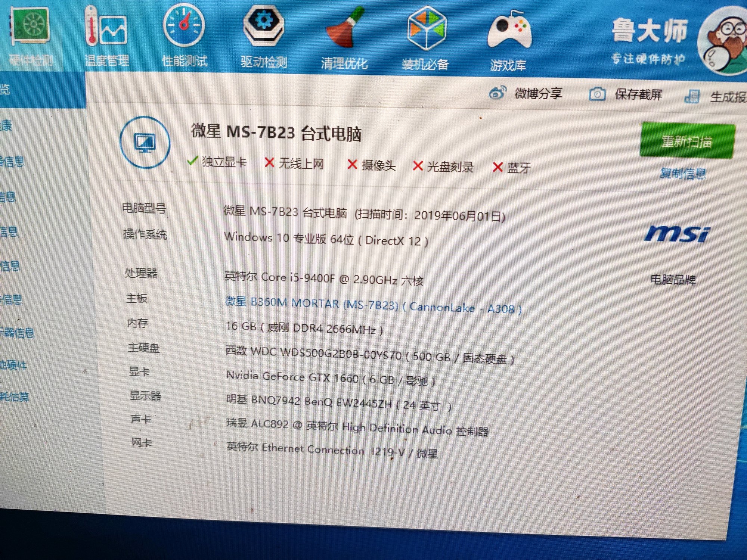Click the Core i5-9400F processor value
747x560 pixels.
click(x=324, y=278)
